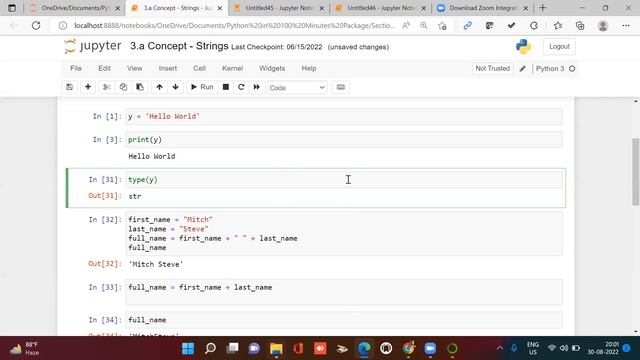Insert a cell below with plus icon
Image resolution: width=640 pixels, height=360 pixels.
pyautogui.click(x=88, y=87)
